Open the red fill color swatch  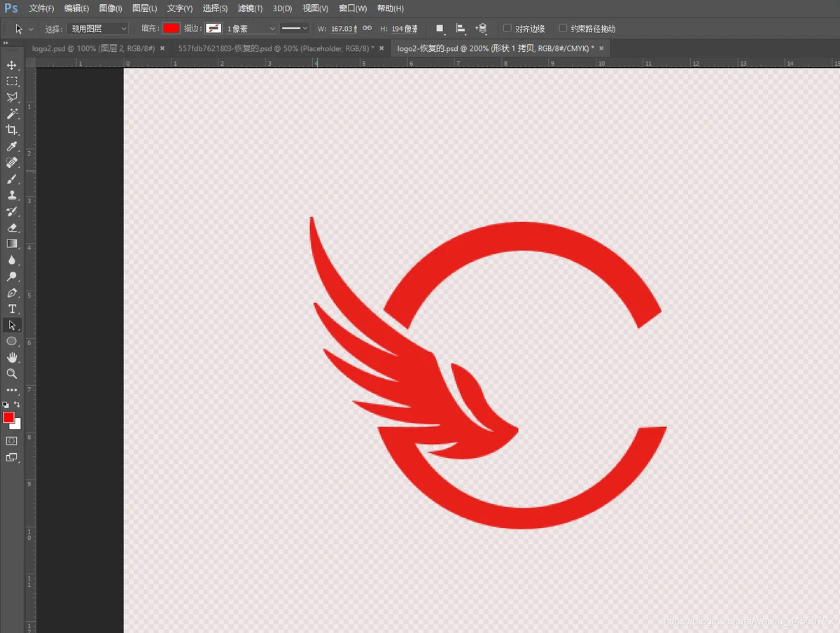[x=171, y=29]
